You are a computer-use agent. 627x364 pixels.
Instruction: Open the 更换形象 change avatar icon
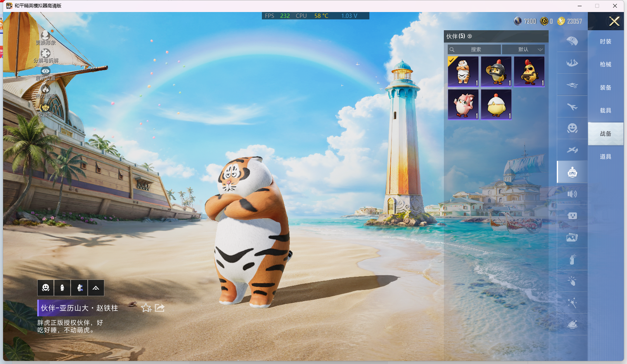tap(45, 38)
